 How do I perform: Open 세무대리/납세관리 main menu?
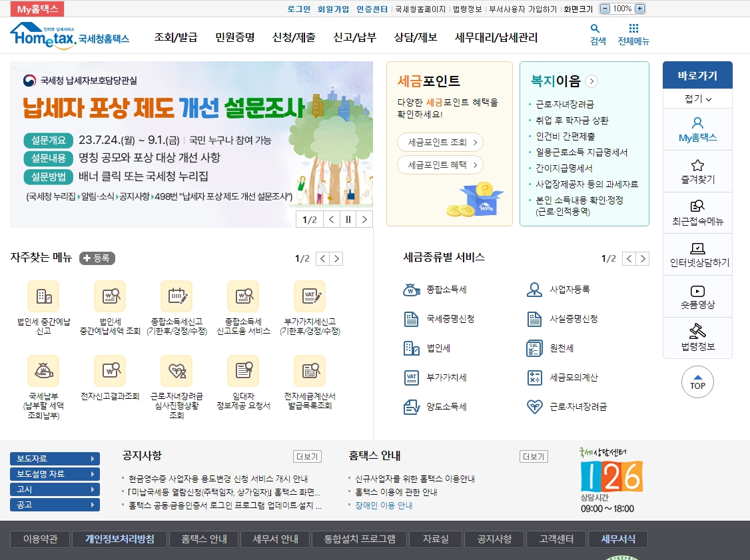pos(496,37)
